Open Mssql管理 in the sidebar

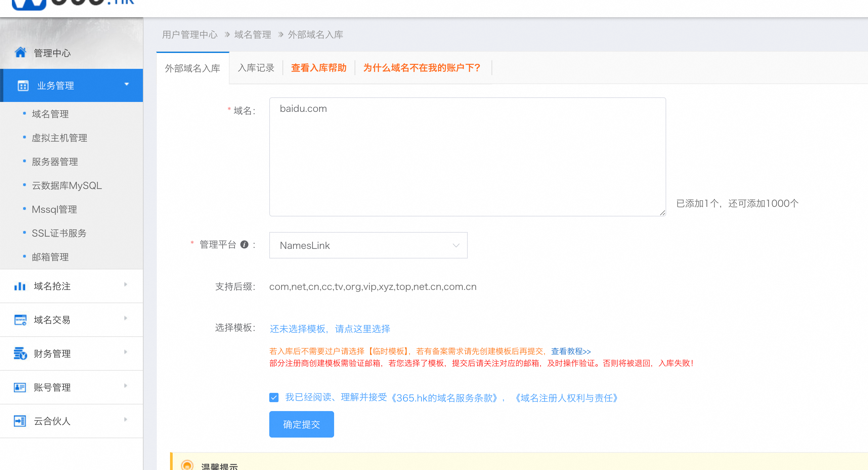(x=54, y=210)
